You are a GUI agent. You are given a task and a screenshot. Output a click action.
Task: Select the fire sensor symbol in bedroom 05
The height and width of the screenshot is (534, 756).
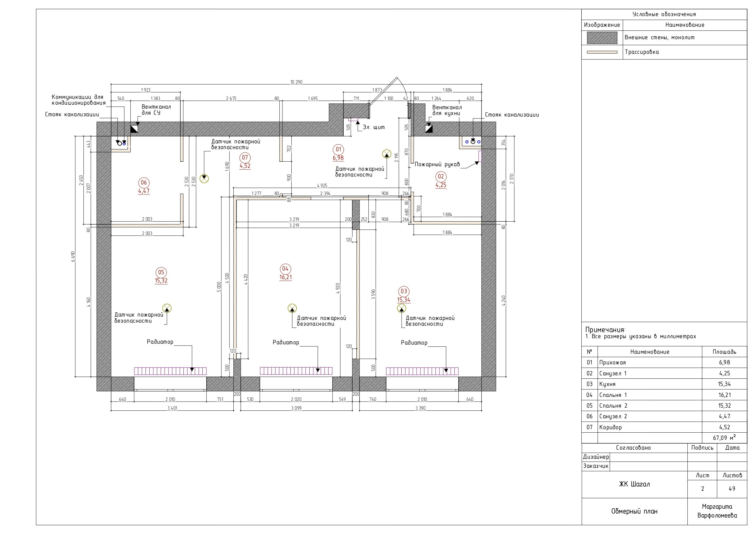coord(167,308)
